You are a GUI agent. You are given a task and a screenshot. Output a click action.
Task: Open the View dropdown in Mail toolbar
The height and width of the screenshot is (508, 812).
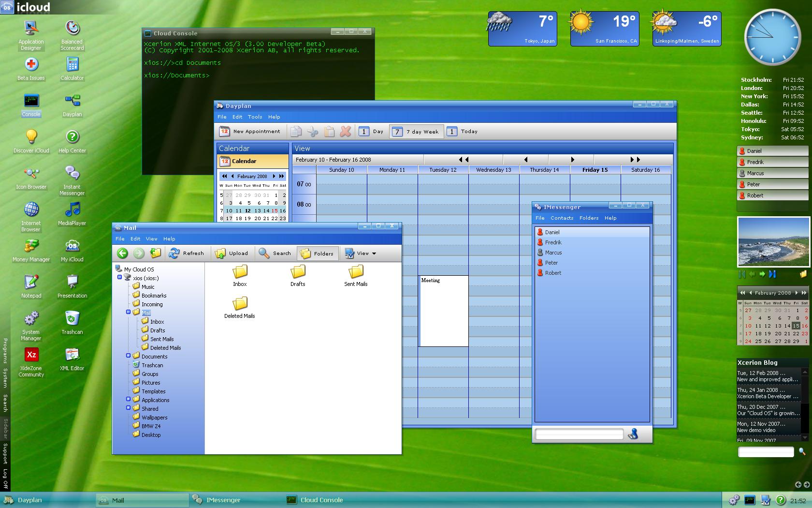pyautogui.click(x=361, y=253)
